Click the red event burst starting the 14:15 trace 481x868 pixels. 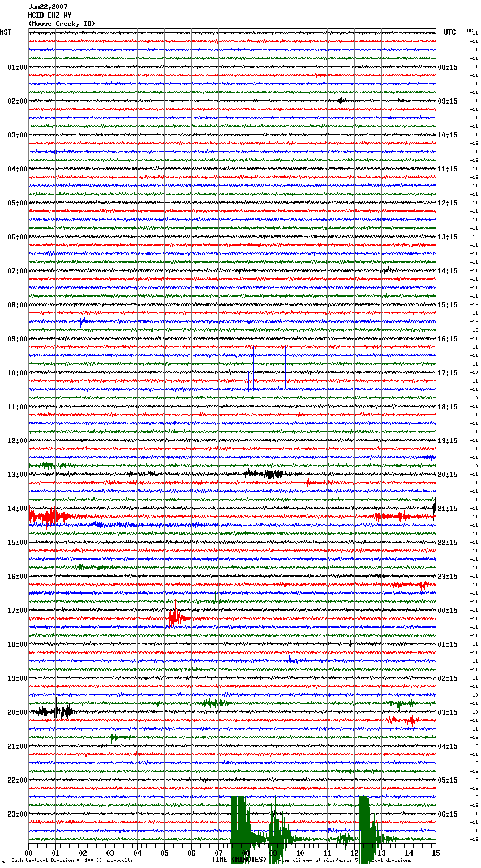pyautogui.click(x=50, y=516)
